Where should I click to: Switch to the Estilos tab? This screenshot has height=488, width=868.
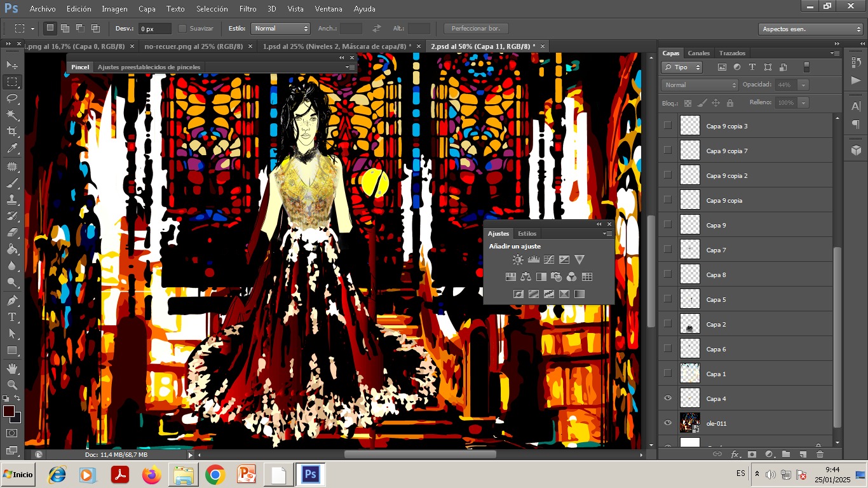tap(527, 234)
